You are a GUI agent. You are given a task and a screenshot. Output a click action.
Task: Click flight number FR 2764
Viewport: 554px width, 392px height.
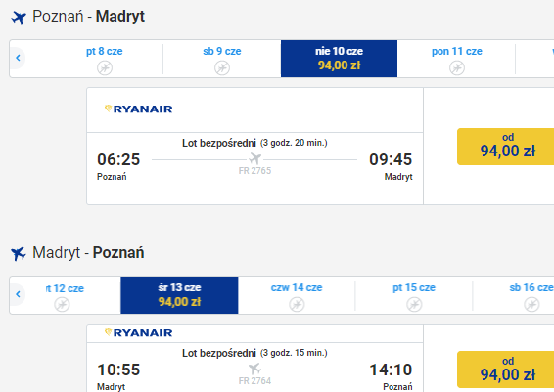[254, 381]
